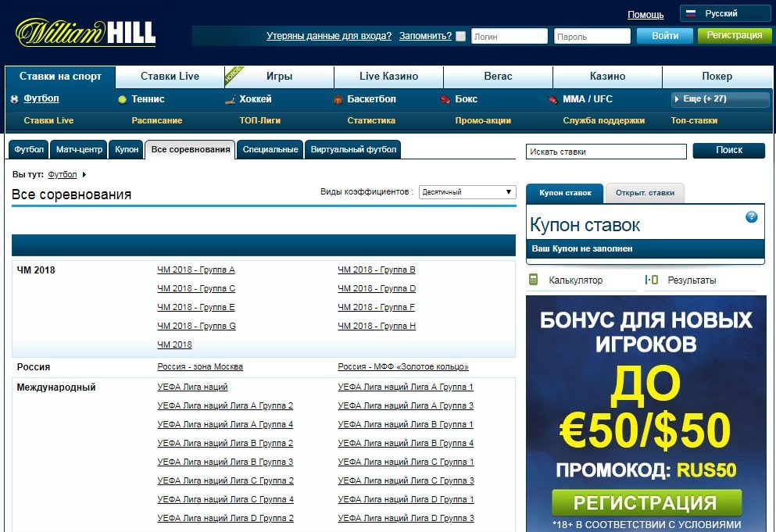Toggle the Запомнить checkbox

point(461,36)
